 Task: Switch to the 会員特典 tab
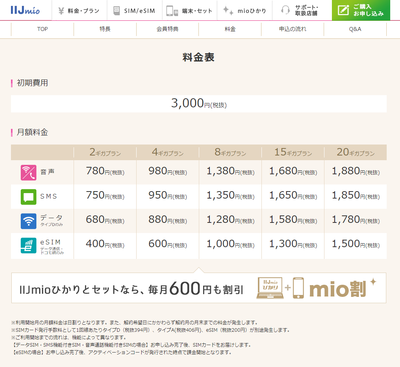167,29
